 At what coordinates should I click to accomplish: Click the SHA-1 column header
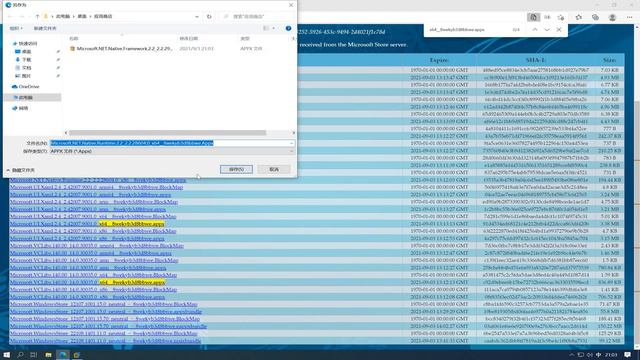tap(535, 60)
